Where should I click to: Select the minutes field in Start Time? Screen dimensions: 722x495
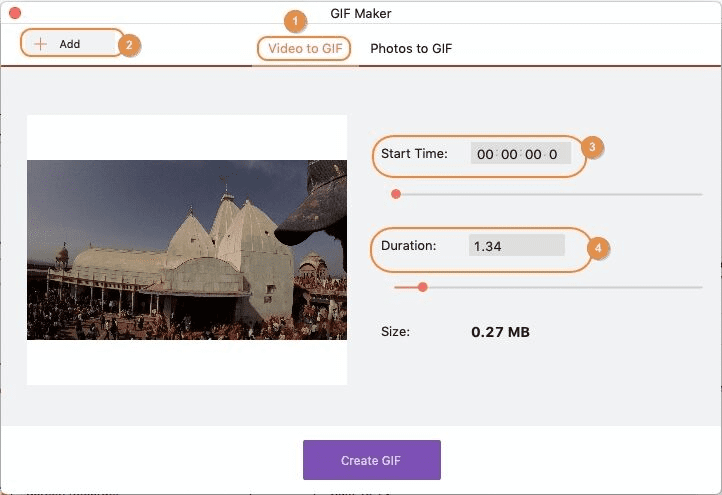510,155
